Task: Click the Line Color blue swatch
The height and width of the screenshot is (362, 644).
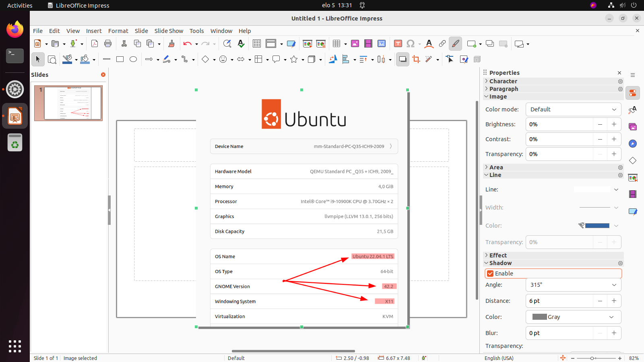Action: [x=597, y=226]
